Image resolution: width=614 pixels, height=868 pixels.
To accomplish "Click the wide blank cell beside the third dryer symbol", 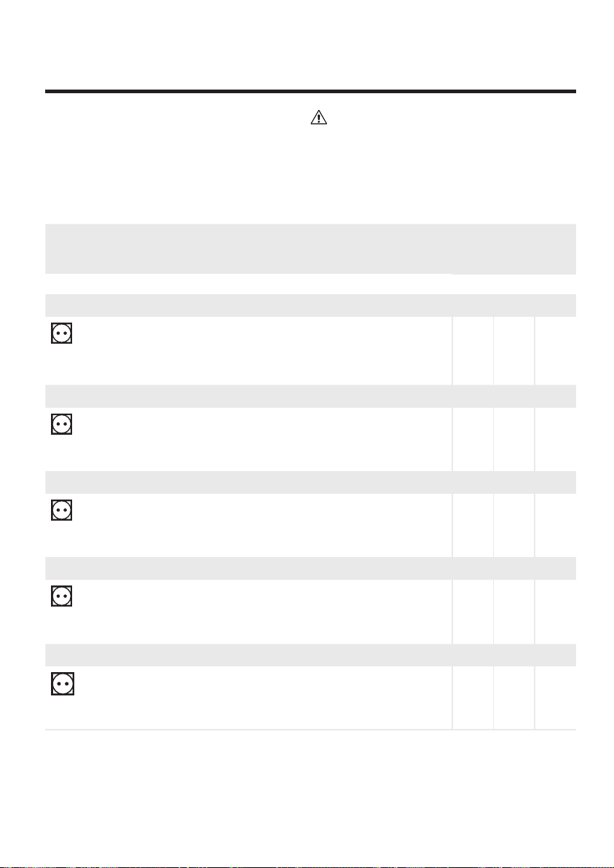I will tap(264, 525).
